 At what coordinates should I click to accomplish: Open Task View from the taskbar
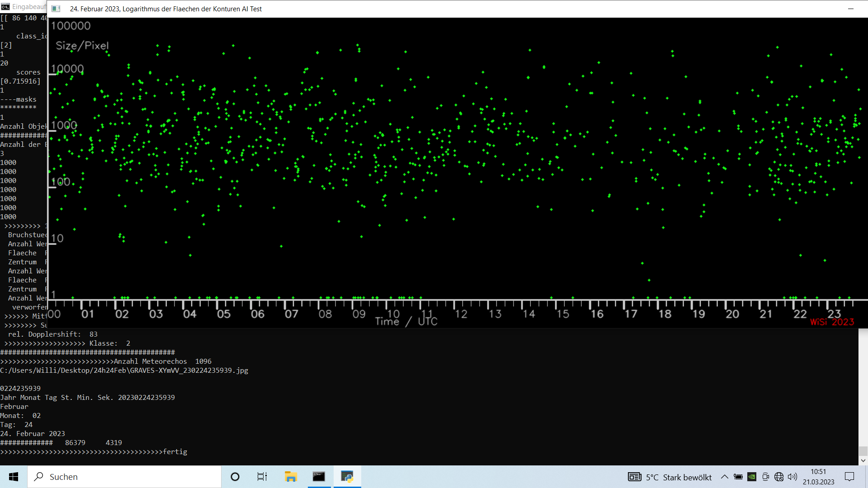[x=262, y=477]
